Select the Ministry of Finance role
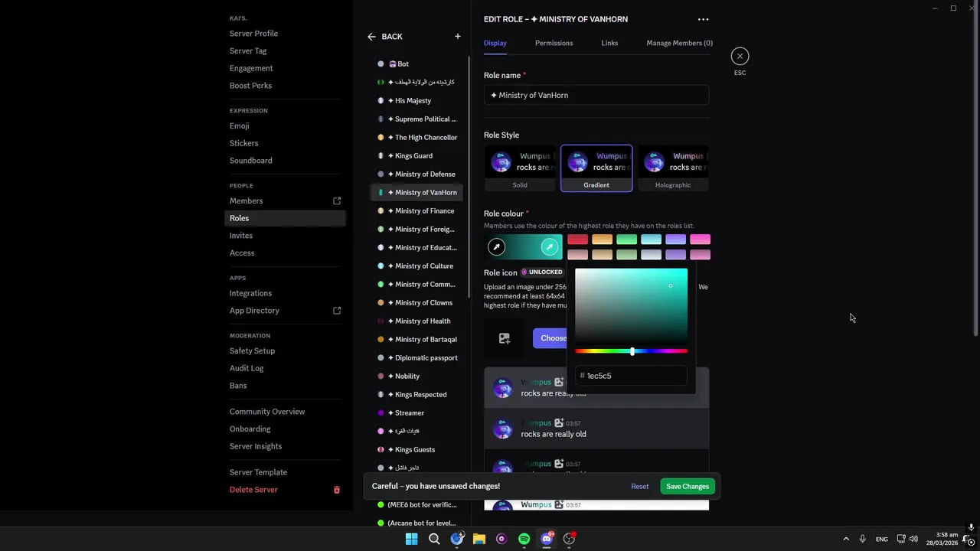Image resolution: width=980 pixels, height=551 pixels. [417, 211]
